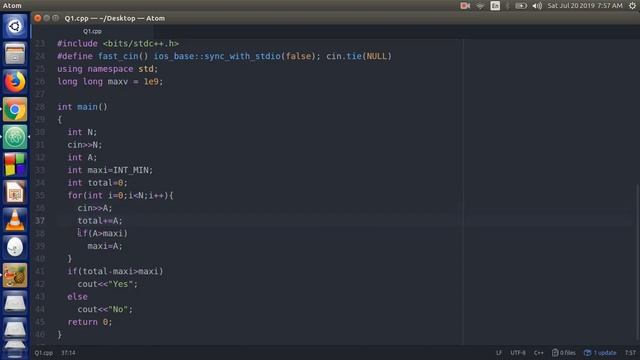This screenshot has width=640, height=360.
Task: Open the system gear session menu
Action: (632, 6)
